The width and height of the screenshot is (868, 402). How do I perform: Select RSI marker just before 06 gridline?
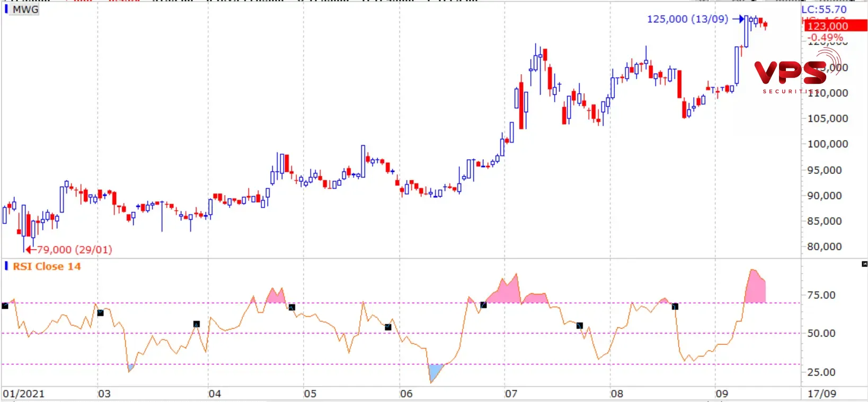388,327
